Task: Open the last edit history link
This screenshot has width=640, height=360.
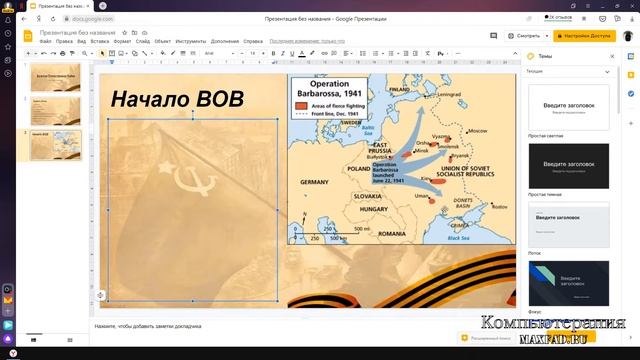Action: click(307, 41)
